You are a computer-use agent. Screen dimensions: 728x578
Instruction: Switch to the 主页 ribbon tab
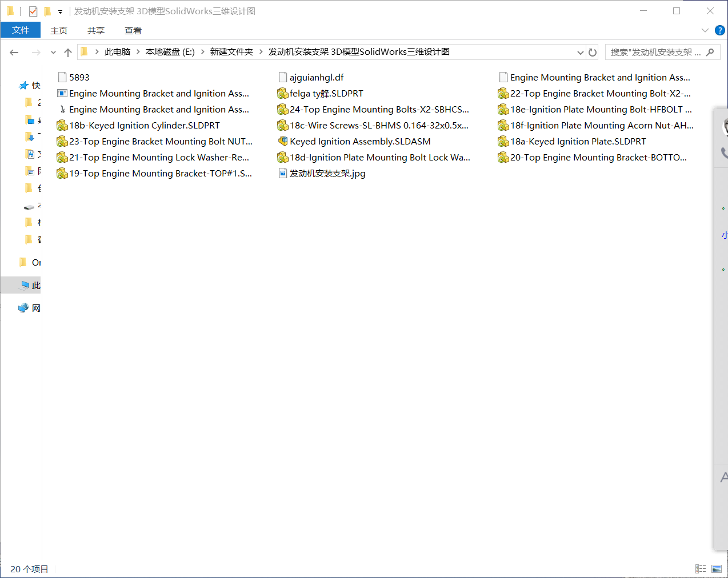click(x=59, y=30)
